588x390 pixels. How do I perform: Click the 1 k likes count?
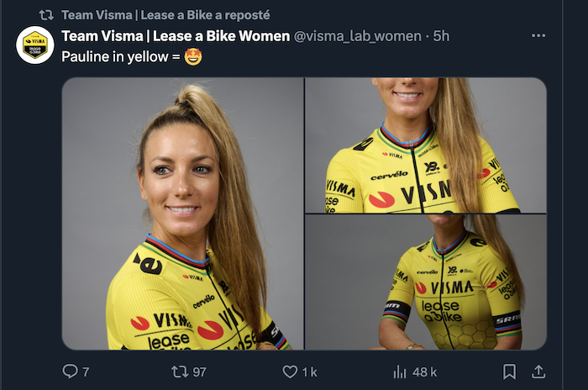click(309, 372)
